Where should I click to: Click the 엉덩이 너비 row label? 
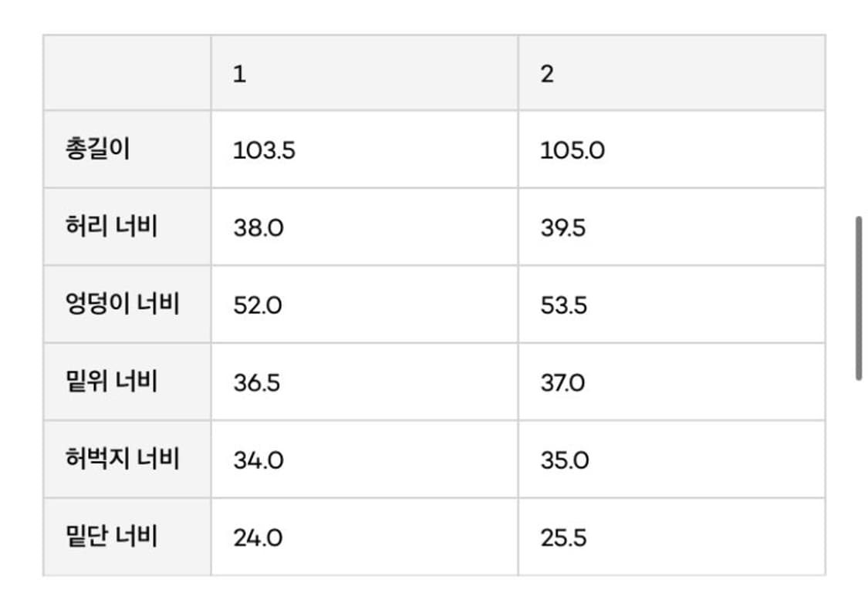[123, 305]
